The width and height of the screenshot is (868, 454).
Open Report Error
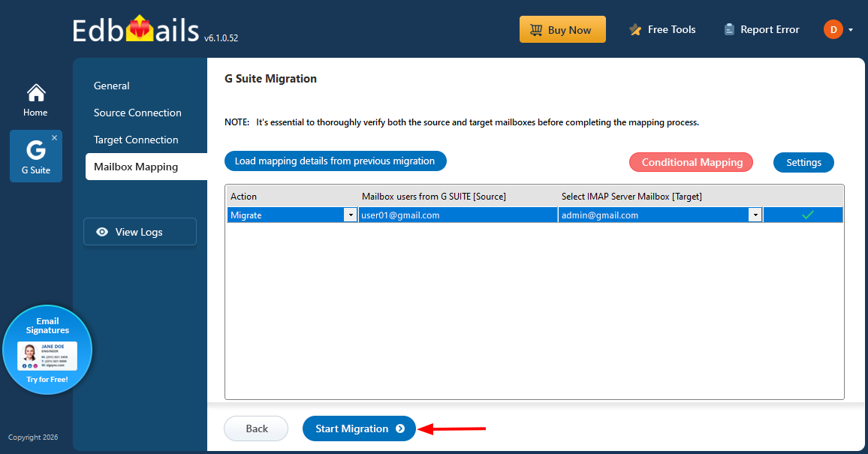(761, 30)
